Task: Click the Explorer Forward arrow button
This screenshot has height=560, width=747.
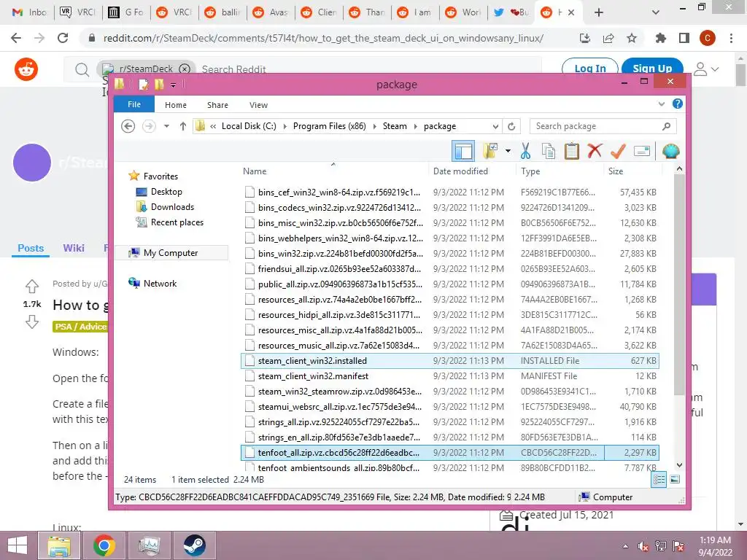Action: click(149, 126)
